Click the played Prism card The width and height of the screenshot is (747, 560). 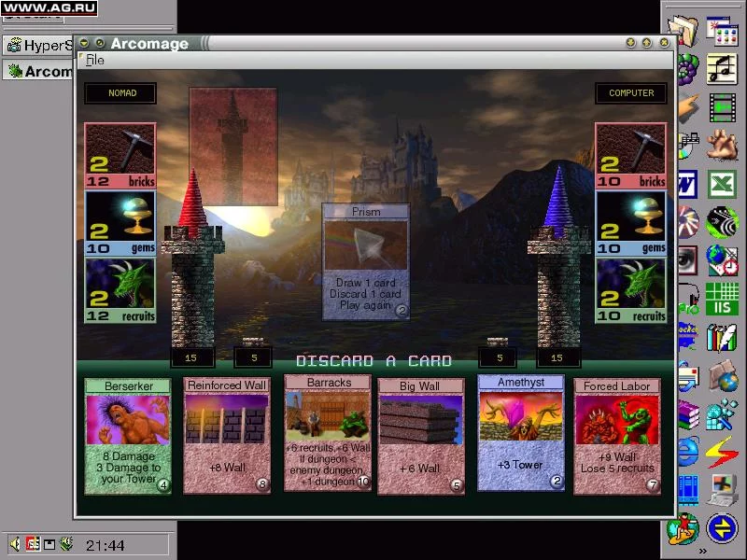point(366,262)
